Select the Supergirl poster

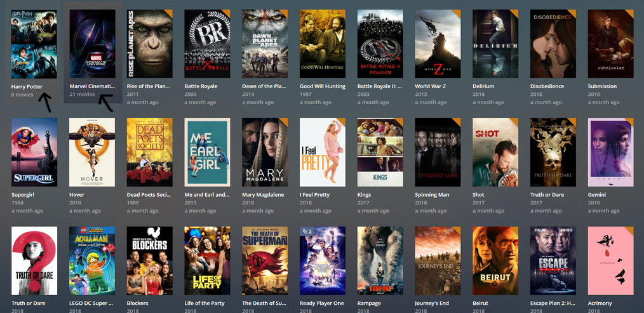34,152
